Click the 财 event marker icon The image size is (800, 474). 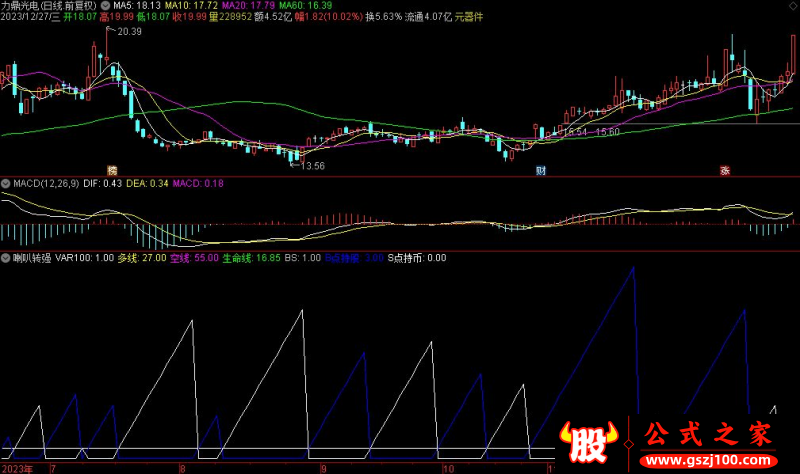click(x=541, y=170)
